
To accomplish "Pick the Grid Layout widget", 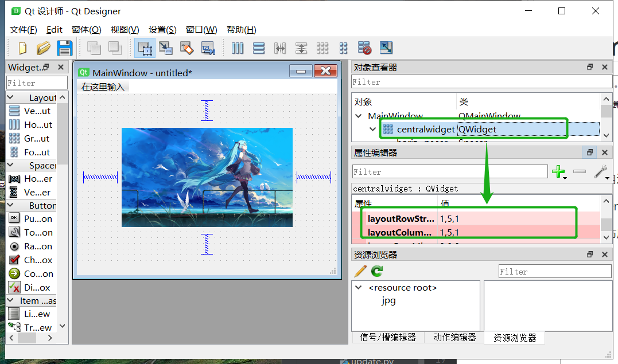I will (x=31, y=139).
